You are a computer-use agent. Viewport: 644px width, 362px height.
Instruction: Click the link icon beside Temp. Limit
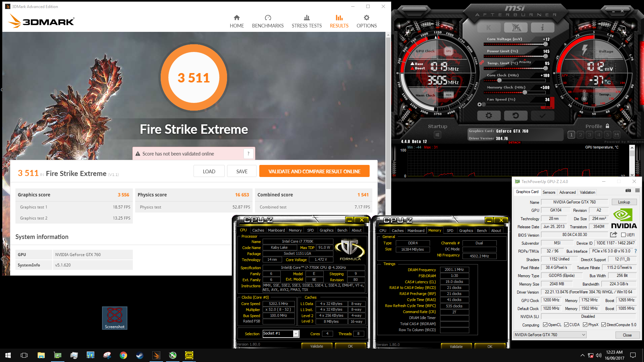click(482, 63)
